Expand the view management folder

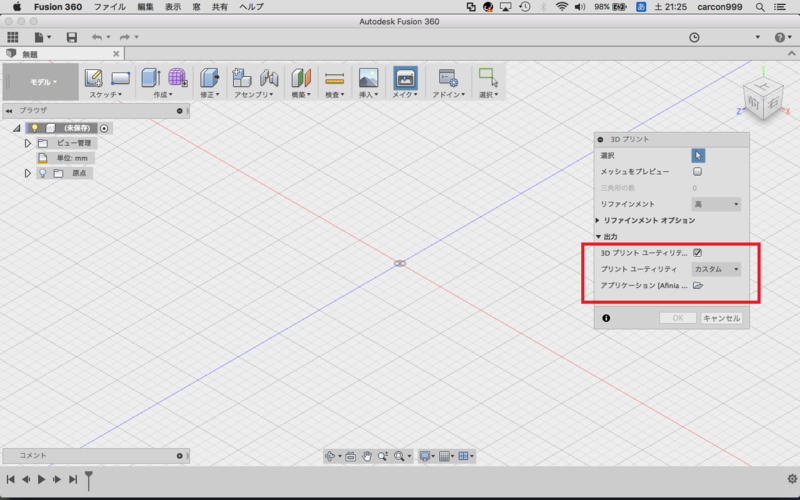coord(28,143)
